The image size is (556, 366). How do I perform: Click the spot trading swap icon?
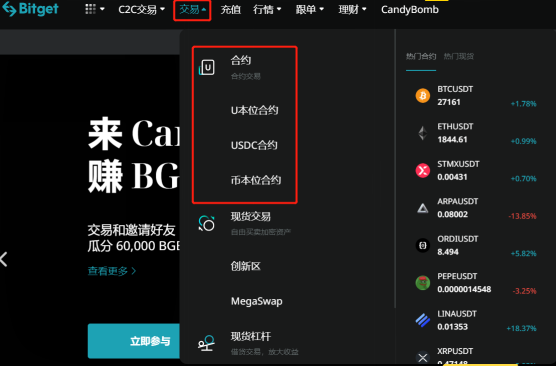(207, 223)
